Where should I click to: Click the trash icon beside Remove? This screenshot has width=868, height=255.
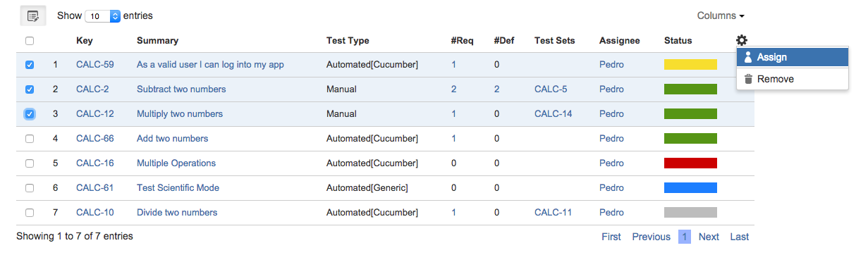click(x=748, y=79)
